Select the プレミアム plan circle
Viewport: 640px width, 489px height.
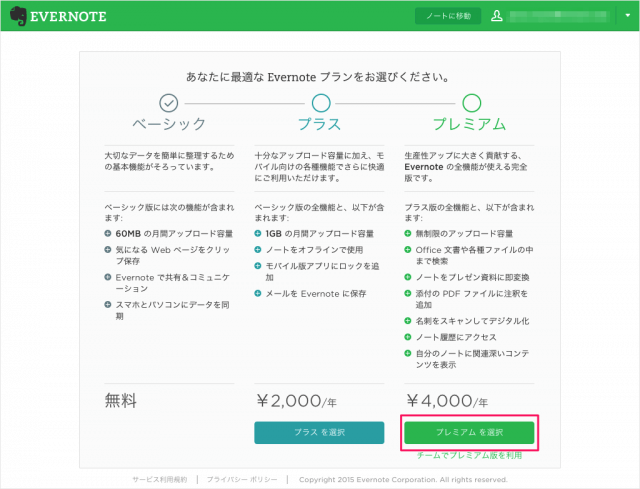click(x=471, y=102)
